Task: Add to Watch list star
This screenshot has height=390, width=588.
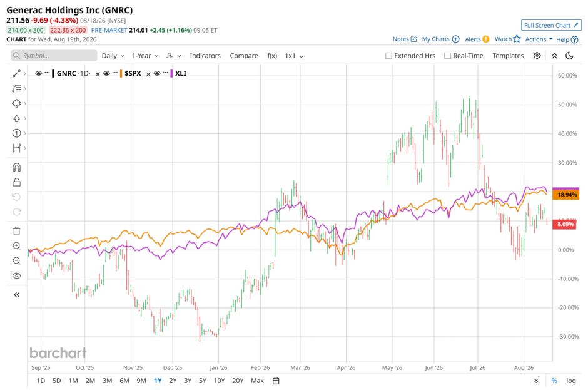Action: [x=517, y=39]
